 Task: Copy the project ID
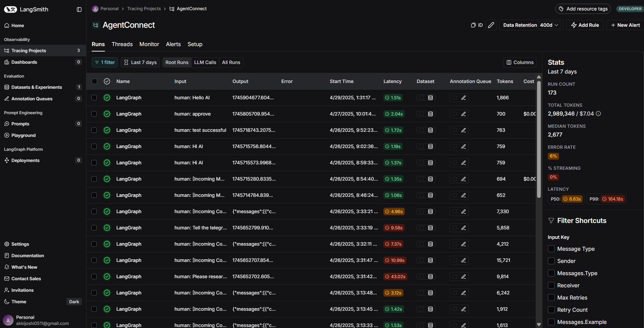coord(477,25)
